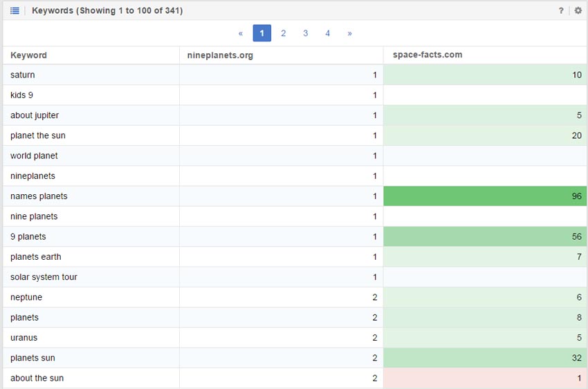Click the dark green 96 rank cell
The image size is (588, 389).
click(x=485, y=196)
